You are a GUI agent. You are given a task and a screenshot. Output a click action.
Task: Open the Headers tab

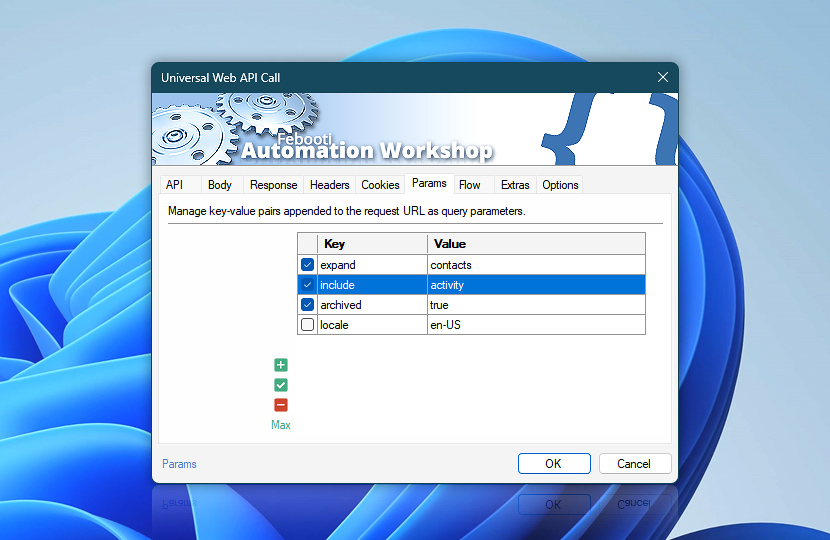coord(330,185)
